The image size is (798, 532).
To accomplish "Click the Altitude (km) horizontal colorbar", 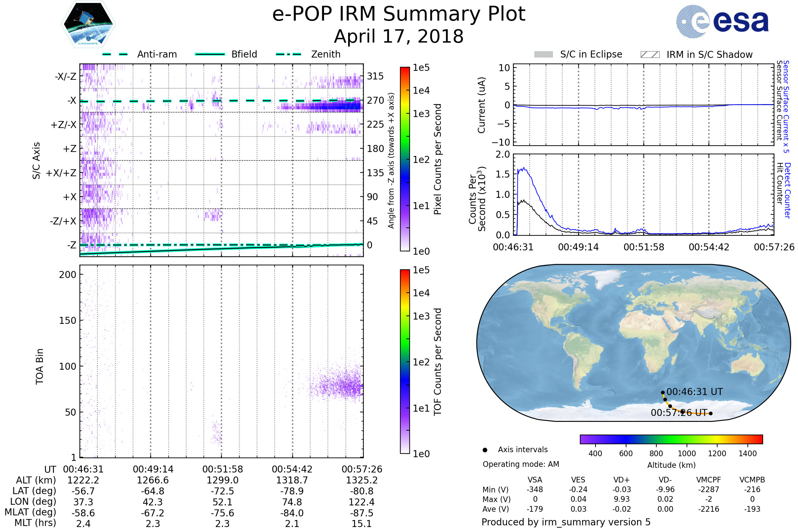I will pyautogui.click(x=671, y=439).
